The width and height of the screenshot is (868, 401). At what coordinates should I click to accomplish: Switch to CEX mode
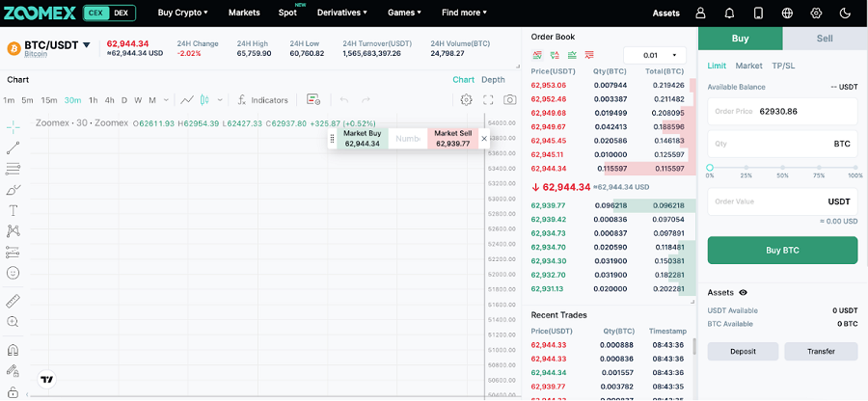pyautogui.click(x=95, y=13)
